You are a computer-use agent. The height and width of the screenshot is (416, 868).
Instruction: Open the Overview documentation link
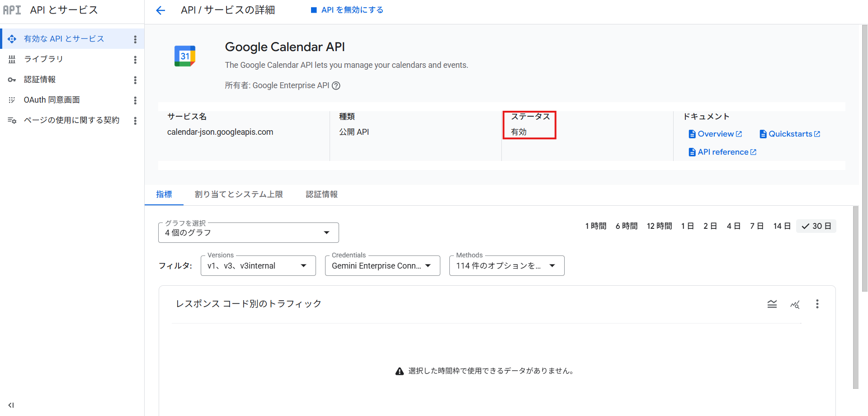point(715,134)
